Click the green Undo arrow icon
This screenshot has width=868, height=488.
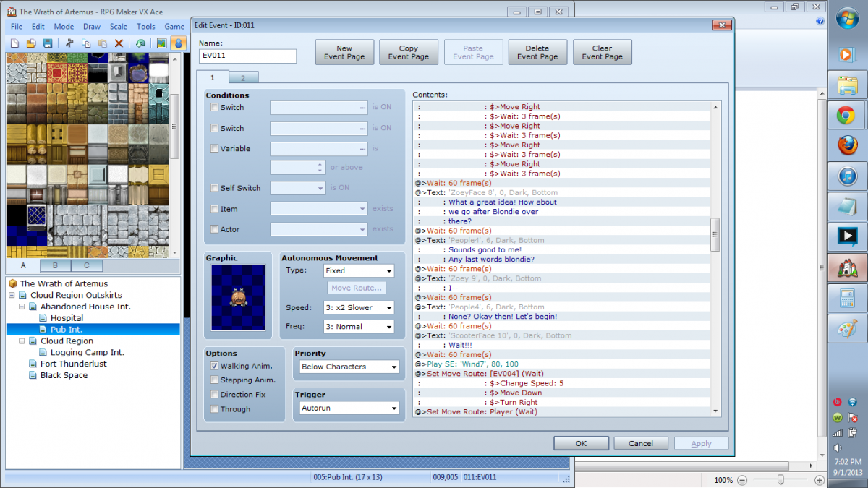140,43
